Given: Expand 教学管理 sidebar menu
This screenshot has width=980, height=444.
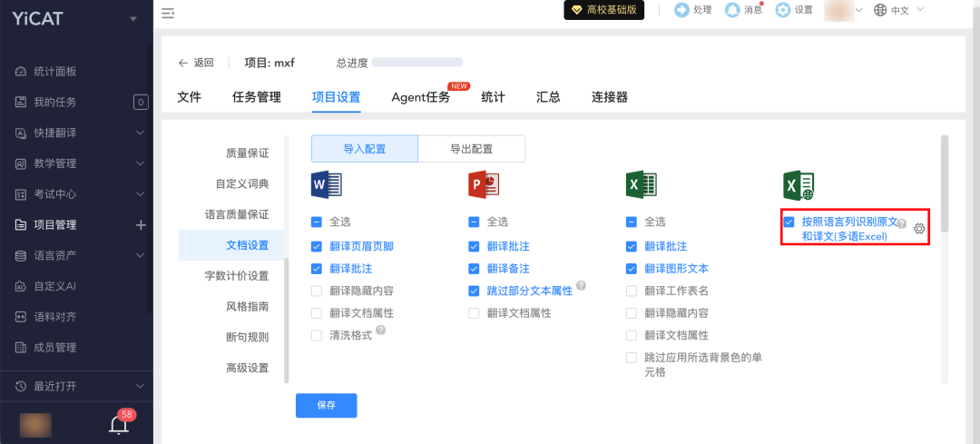Looking at the screenshot, I should click(x=140, y=163).
